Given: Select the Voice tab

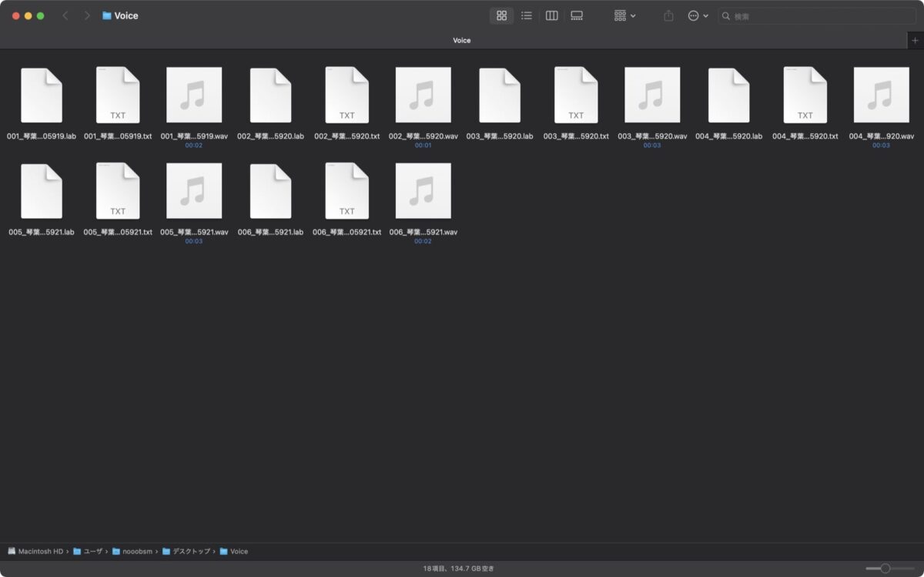Looking at the screenshot, I should pos(462,40).
